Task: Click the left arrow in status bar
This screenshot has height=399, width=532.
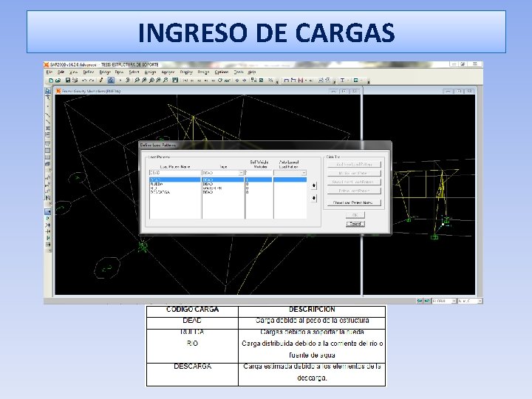Action: (420, 301)
